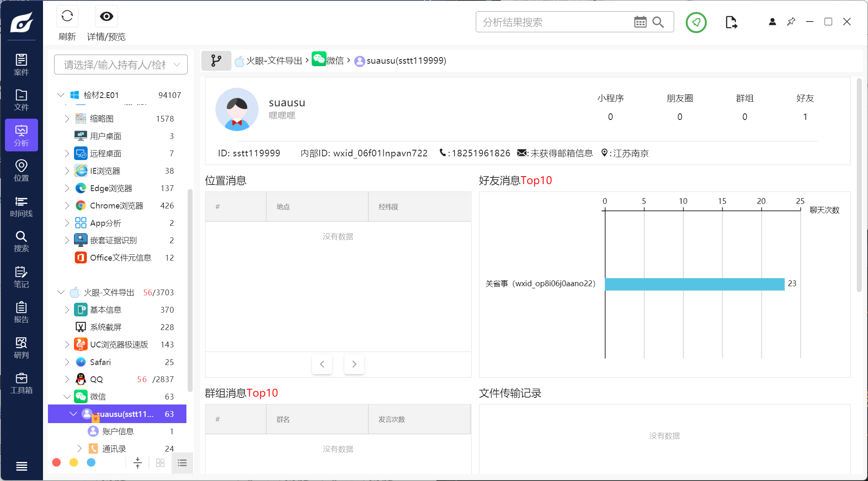This screenshot has height=481, width=868.
Task: Click the branch tree icon in breadcrumb
Action: 216,61
